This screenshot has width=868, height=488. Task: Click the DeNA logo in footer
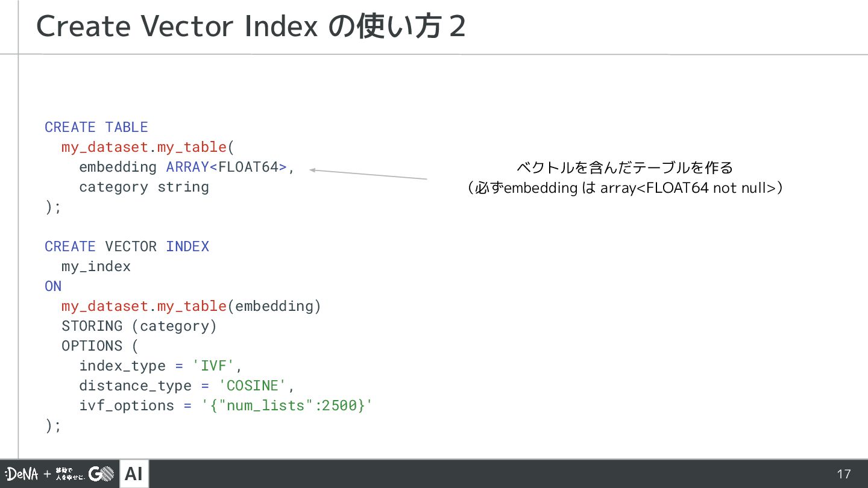tap(22, 475)
